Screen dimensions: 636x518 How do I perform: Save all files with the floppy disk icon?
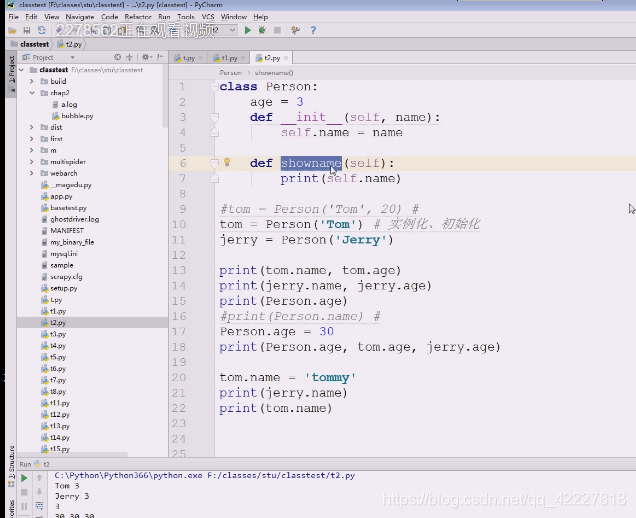point(27,30)
